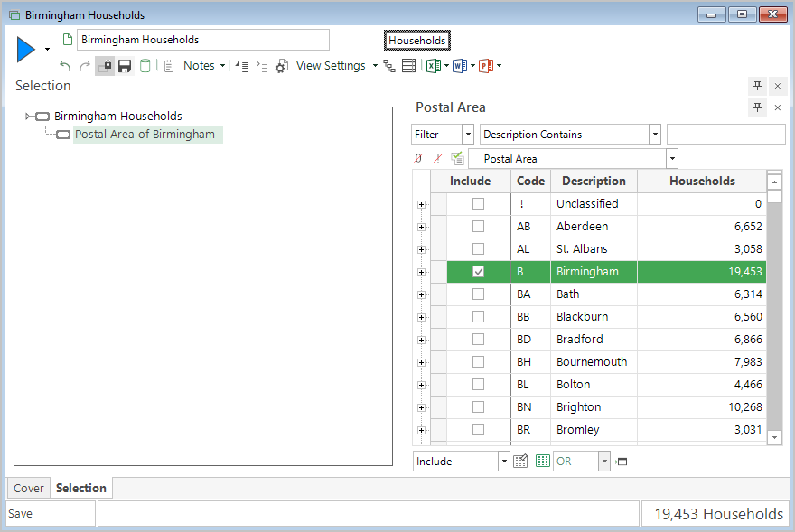
Task: Click the Undo arrow in toolbar
Action: click(65, 66)
